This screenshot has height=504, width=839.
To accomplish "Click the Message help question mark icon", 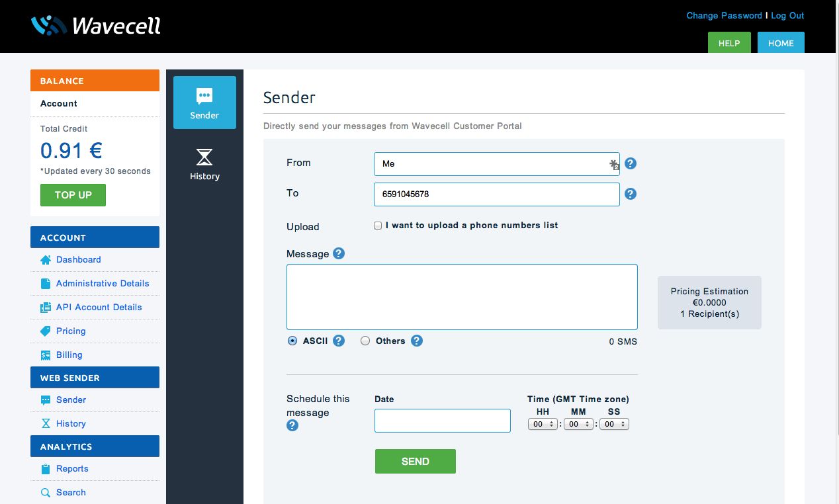I will pyautogui.click(x=339, y=253).
